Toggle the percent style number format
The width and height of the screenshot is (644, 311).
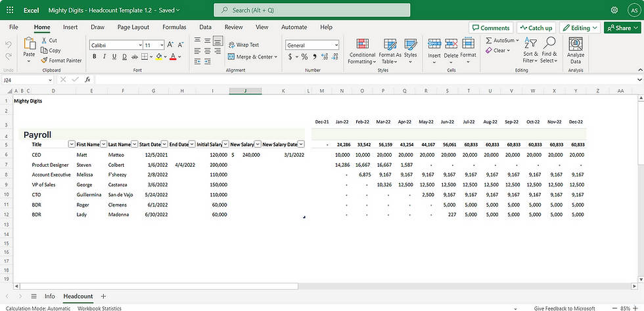pyautogui.click(x=304, y=56)
